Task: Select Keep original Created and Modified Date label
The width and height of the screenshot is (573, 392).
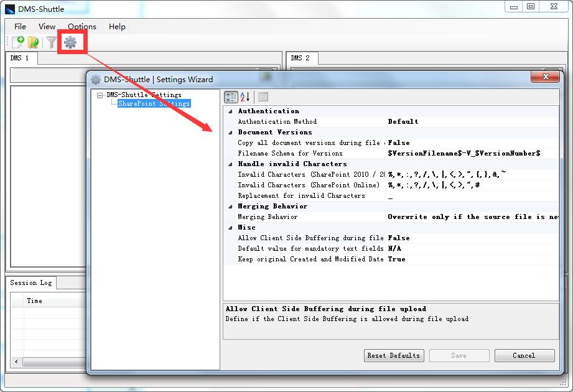Action: [310, 259]
